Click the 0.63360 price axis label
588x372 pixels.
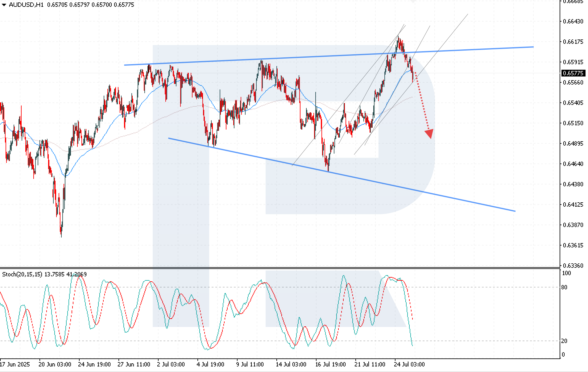[573, 266]
